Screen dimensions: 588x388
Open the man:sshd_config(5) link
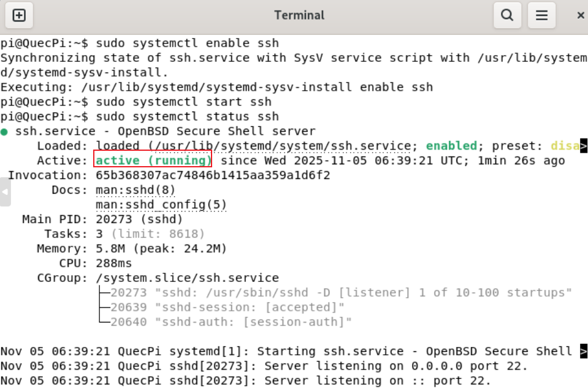point(161,205)
